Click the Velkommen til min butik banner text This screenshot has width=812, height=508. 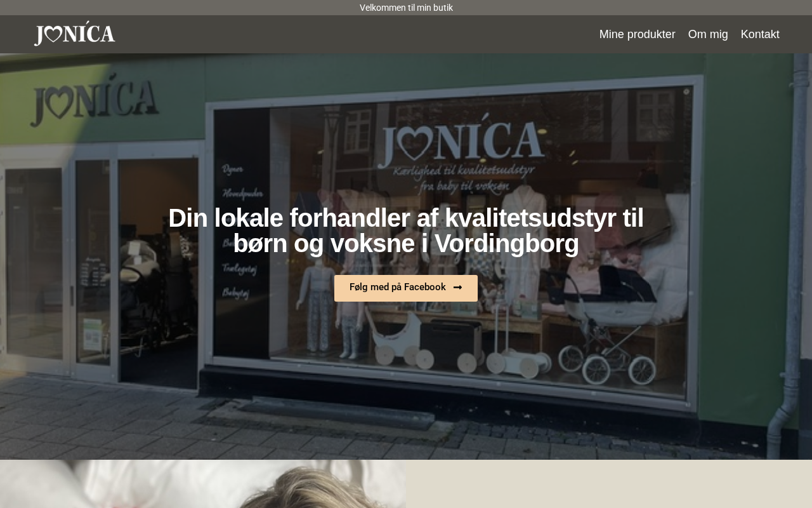click(406, 8)
